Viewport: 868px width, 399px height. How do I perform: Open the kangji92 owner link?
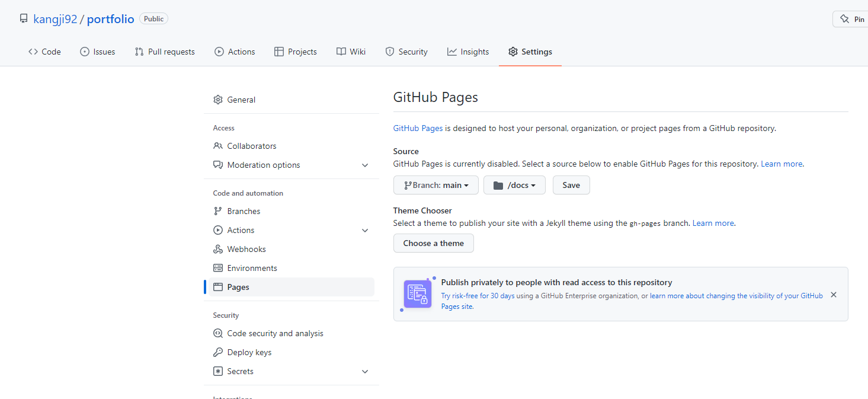coord(55,19)
